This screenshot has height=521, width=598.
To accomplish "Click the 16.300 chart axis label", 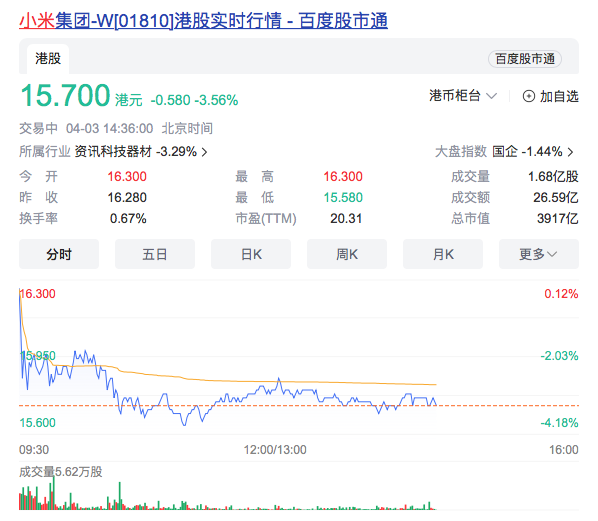I will tap(37, 294).
